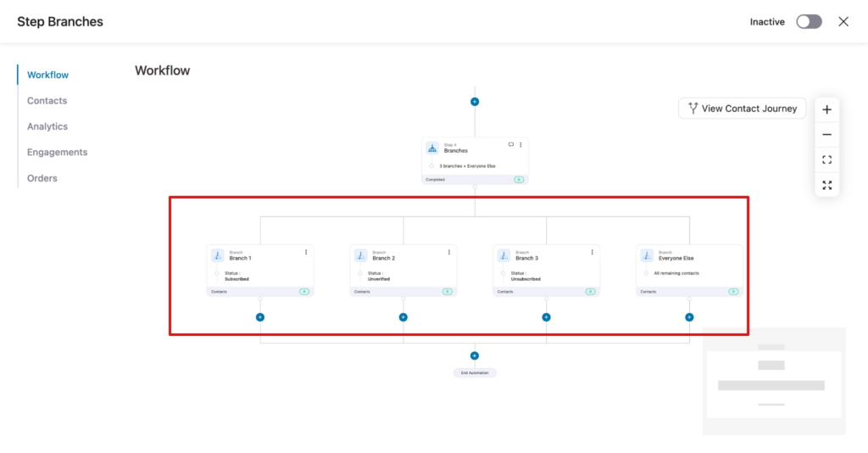
Task: Open Branch 1 options menu
Action: [306, 252]
